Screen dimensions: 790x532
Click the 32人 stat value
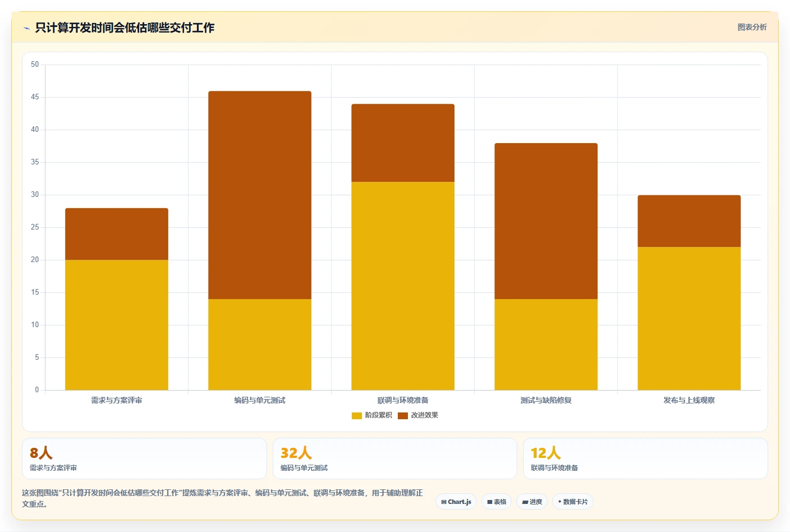(x=296, y=453)
